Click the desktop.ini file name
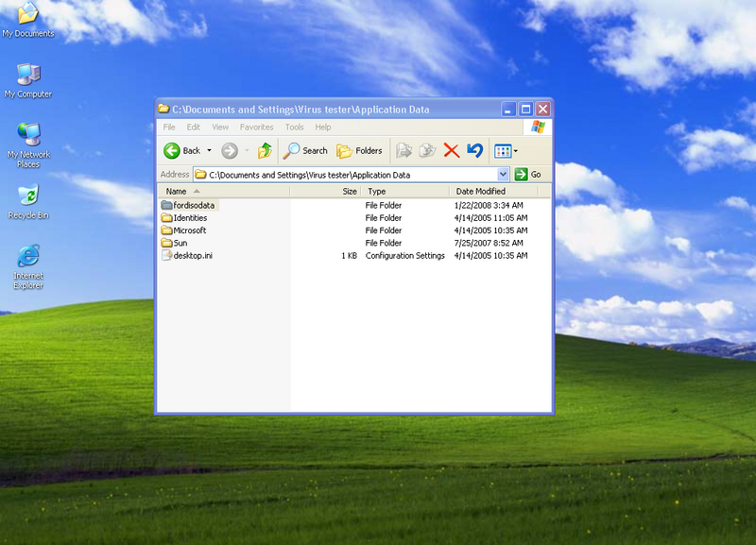This screenshot has width=756, height=545. (x=193, y=255)
